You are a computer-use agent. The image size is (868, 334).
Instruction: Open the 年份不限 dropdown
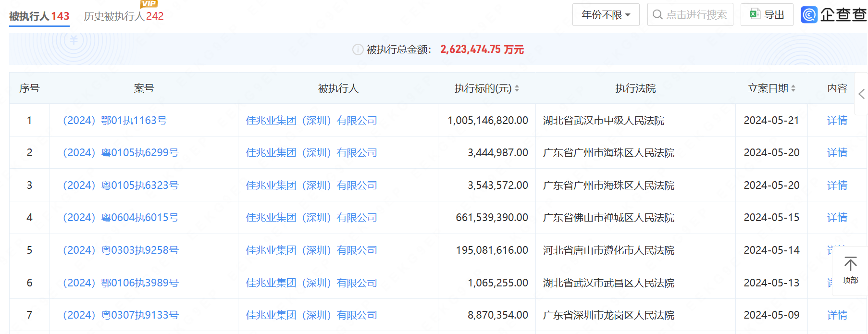pos(606,14)
